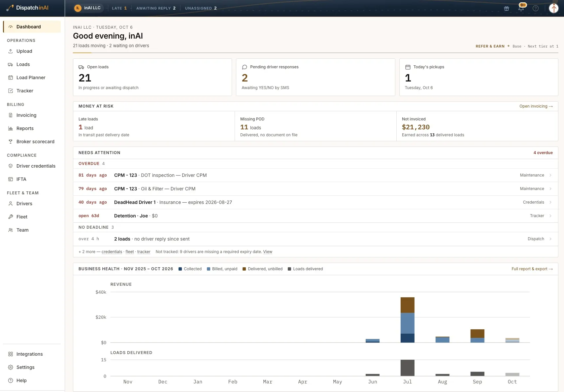Viewport: 564px width, 392px height.
Task: Click the LATE 1 status filter
Action: point(119,8)
